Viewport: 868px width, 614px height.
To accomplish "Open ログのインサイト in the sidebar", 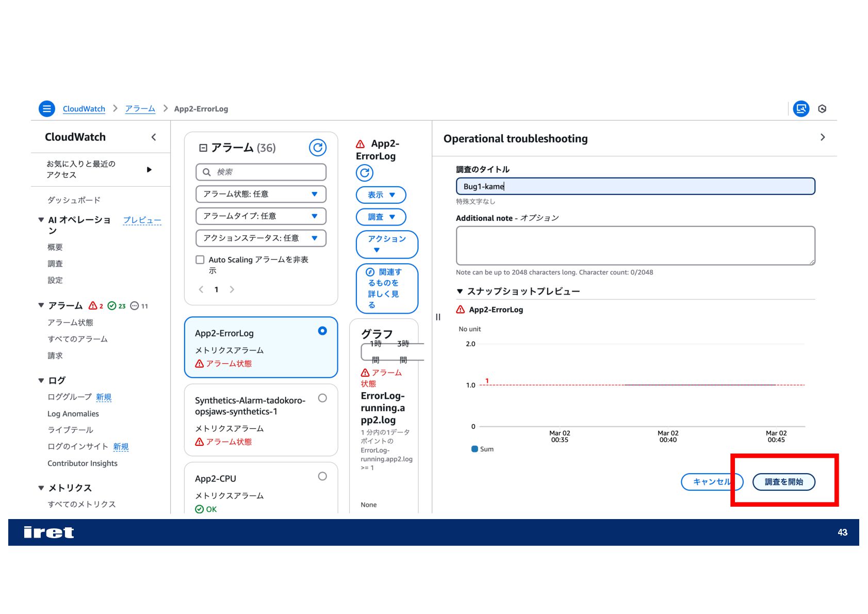I will click(77, 447).
